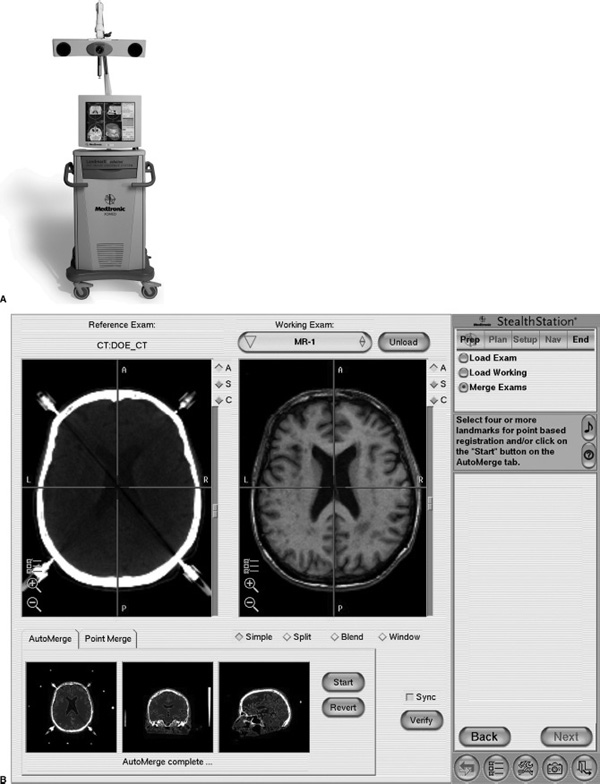Open the End workflow tab

tap(580, 339)
